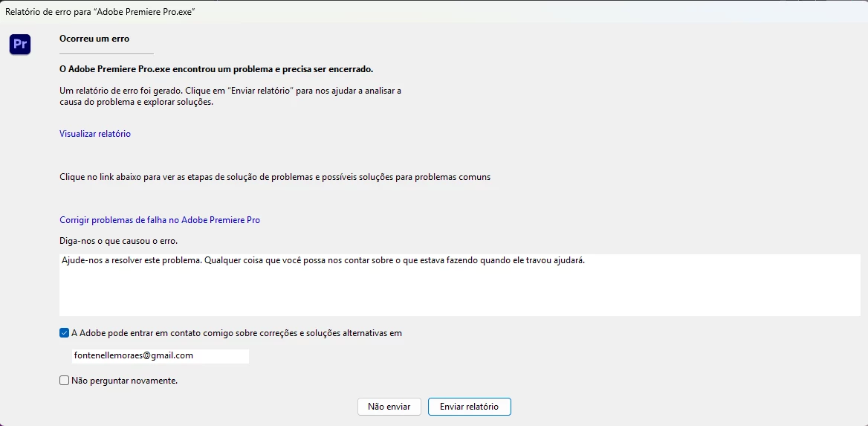Click the Diga-nos o que causou o erro label
This screenshot has height=426, width=868.
[x=118, y=241]
